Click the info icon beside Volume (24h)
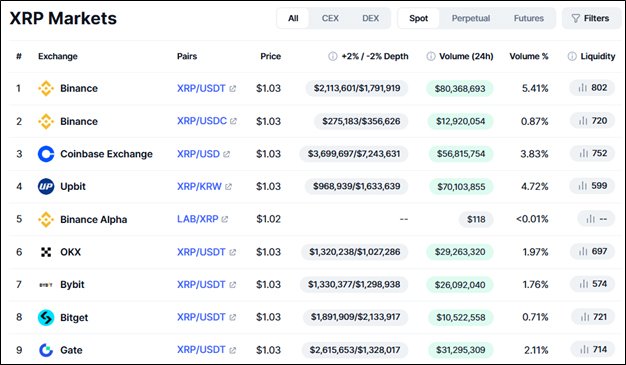The width and height of the screenshot is (626, 365). 431,56
